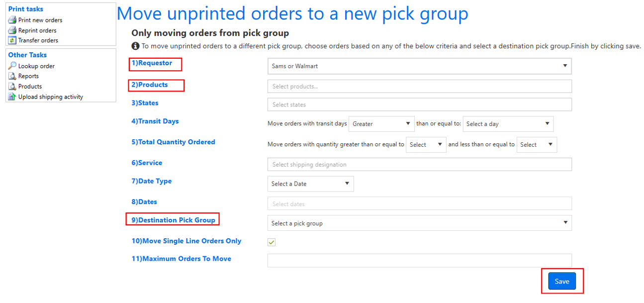Open Reports from the Other Tasks menu
The width and height of the screenshot is (644, 303).
[28, 76]
